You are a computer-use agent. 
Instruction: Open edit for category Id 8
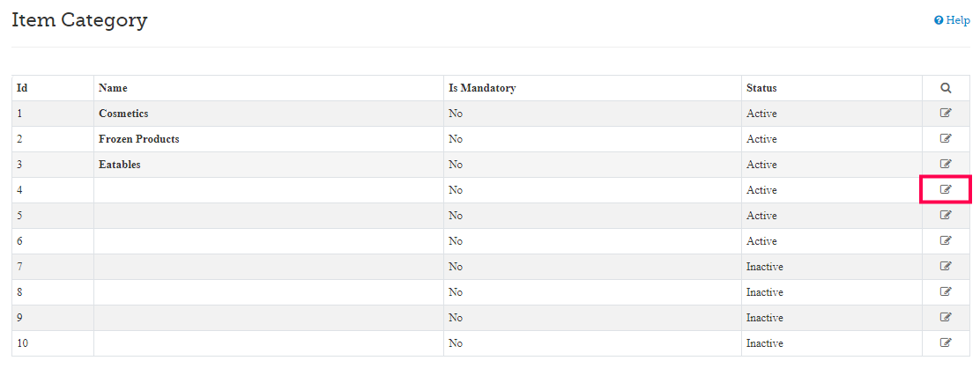(x=946, y=291)
